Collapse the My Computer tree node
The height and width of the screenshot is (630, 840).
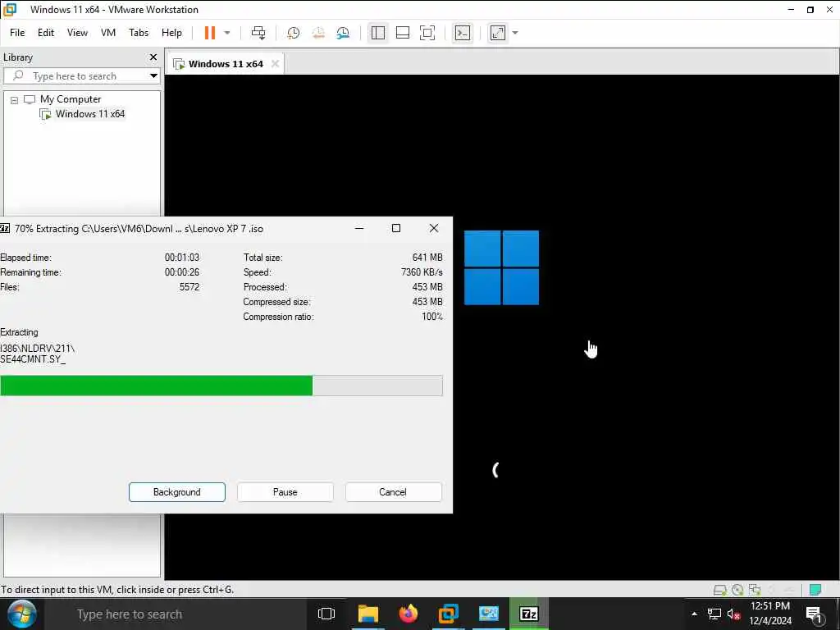pos(15,99)
